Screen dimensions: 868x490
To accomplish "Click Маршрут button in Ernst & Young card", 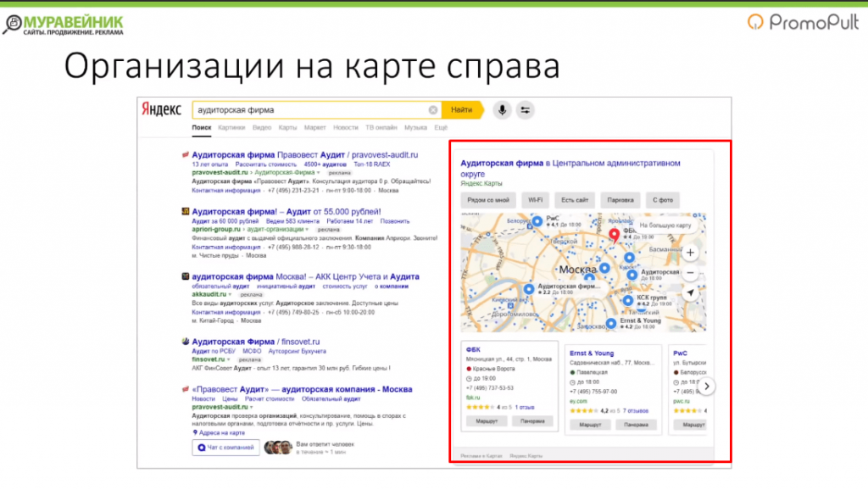I will pyautogui.click(x=590, y=425).
